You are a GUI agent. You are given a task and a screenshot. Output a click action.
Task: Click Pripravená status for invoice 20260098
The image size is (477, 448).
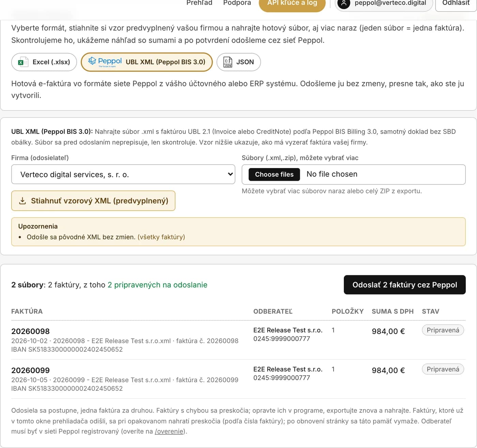(x=443, y=330)
